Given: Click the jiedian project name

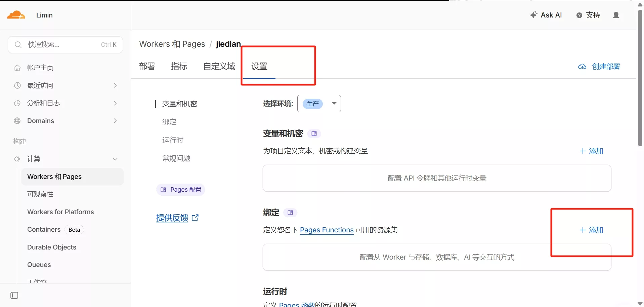Looking at the screenshot, I should pyautogui.click(x=228, y=44).
